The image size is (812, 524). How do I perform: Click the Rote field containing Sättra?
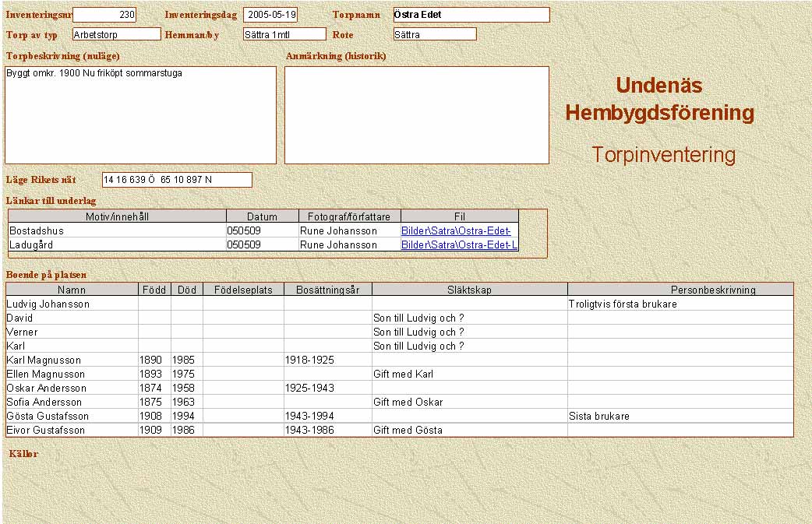pyautogui.click(x=434, y=34)
